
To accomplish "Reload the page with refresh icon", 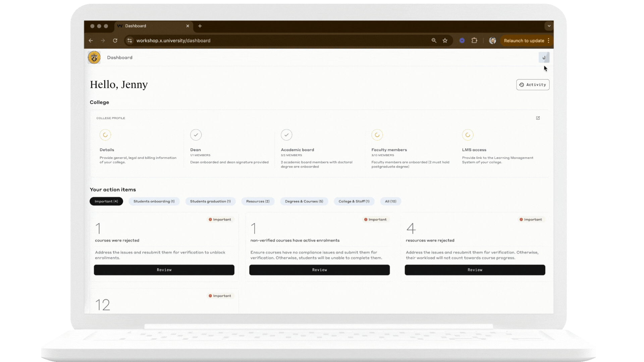I will 115,41.
